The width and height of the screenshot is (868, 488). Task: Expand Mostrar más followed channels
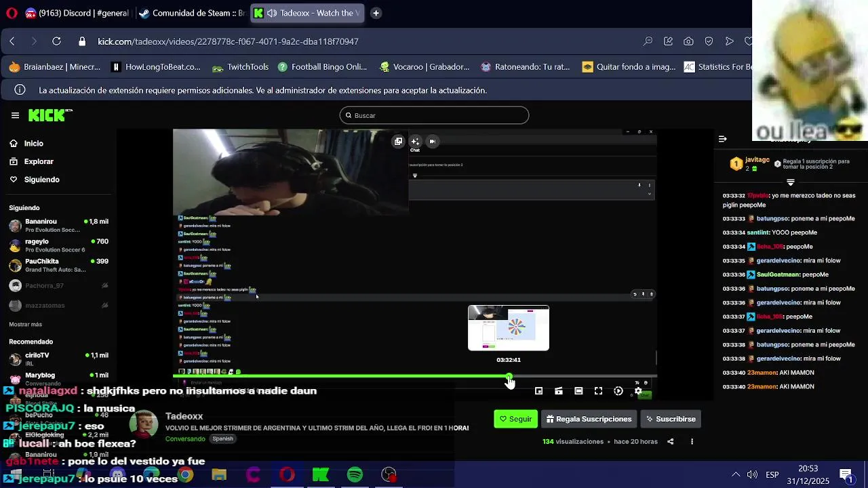click(25, 325)
